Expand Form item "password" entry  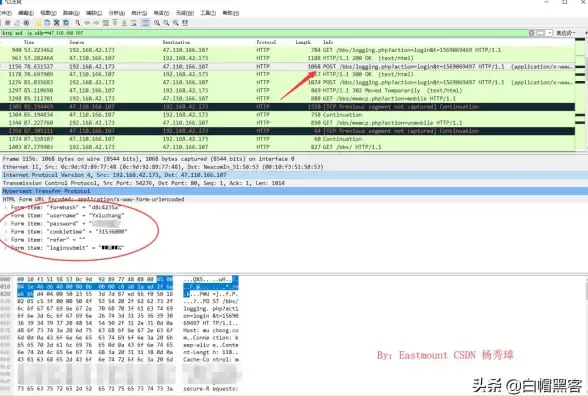pos(6,224)
